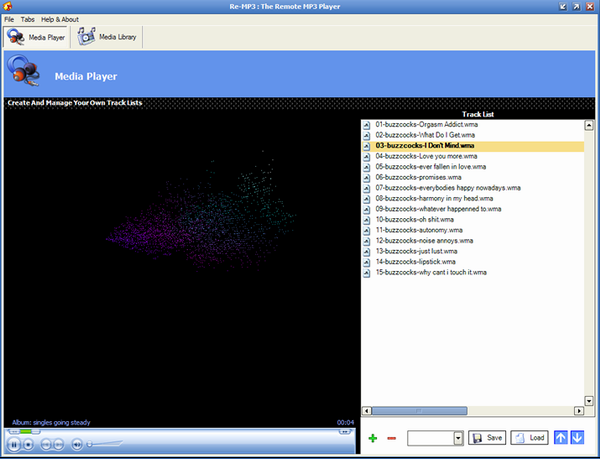Move the selected track down with the blue arrow
Image resolution: width=600 pixels, height=459 pixels.
pyautogui.click(x=577, y=438)
